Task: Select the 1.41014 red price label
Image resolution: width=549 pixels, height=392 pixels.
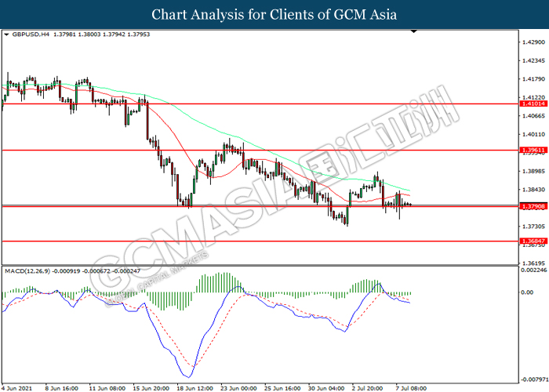Action: pyautogui.click(x=533, y=103)
